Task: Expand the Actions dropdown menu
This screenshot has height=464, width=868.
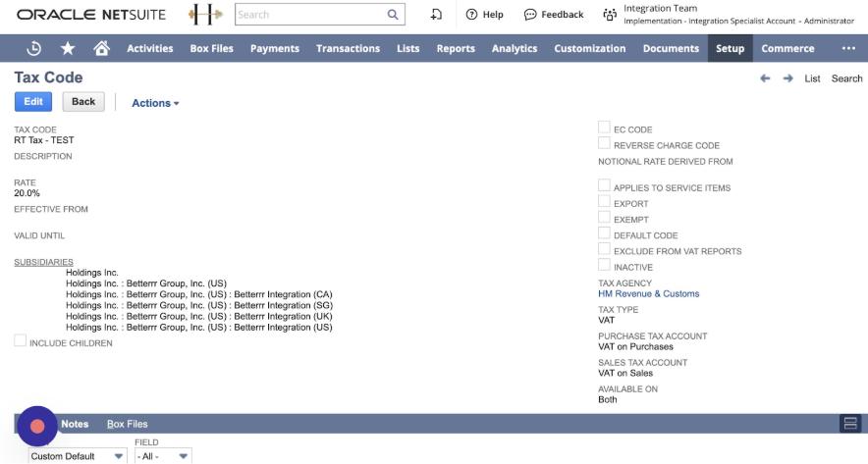Action: (155, 103)
